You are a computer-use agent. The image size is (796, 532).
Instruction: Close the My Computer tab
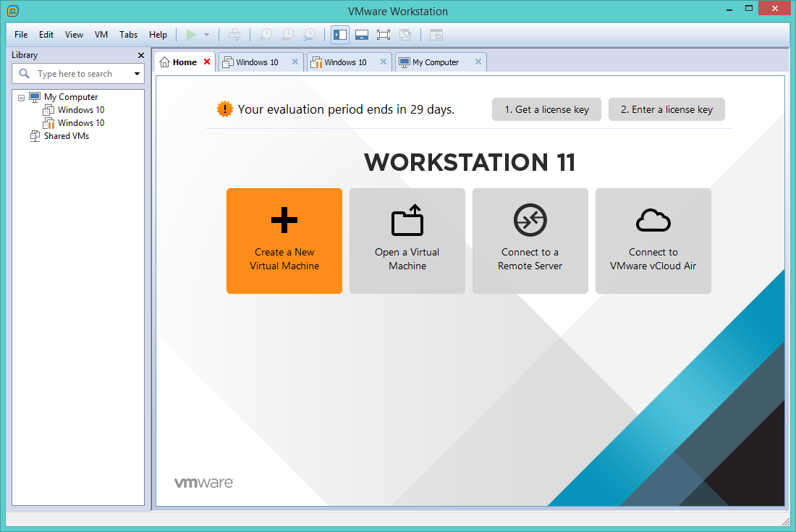click(478, 62)
